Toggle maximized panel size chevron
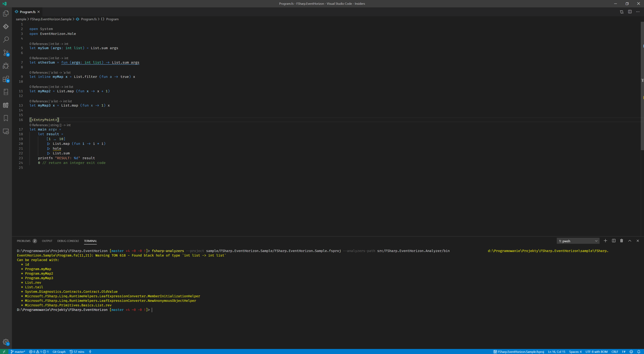 click(630, 241)
